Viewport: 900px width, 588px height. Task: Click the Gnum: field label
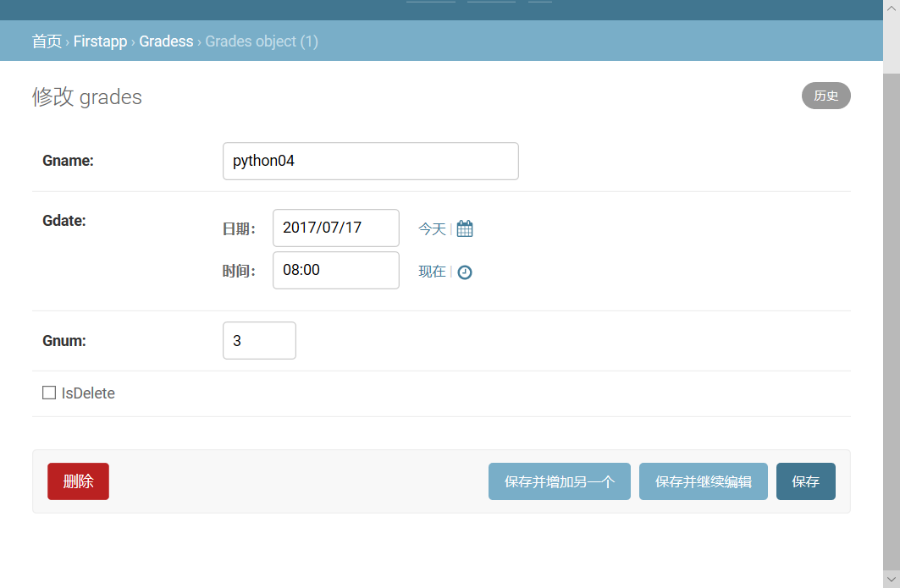64,341
